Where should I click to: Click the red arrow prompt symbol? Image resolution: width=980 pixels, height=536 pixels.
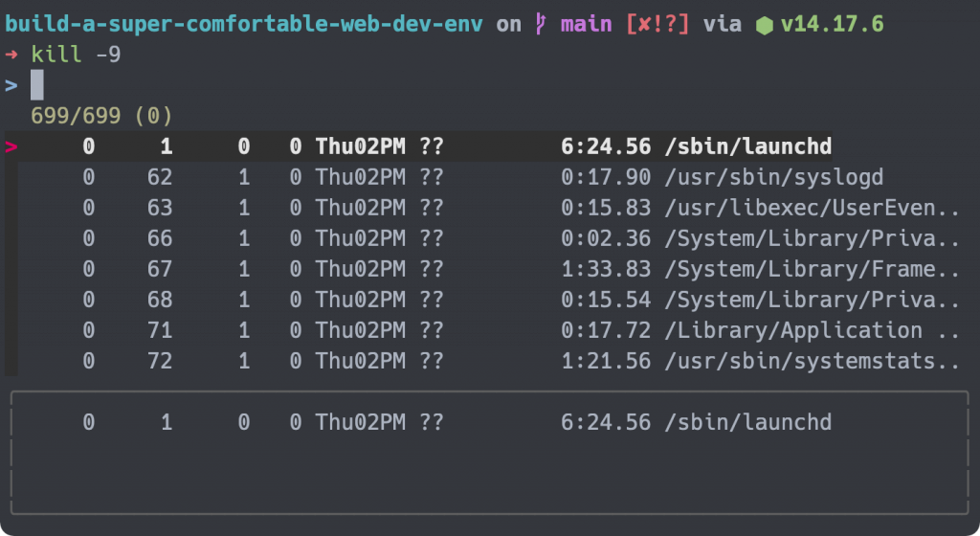pyautogui.click(x=11, y=55)
